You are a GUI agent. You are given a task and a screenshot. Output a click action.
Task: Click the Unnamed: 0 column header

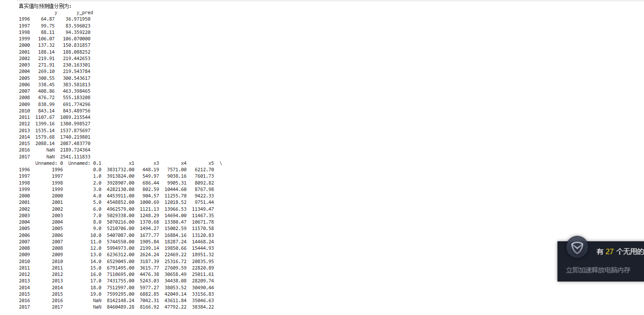pos(49,163)
